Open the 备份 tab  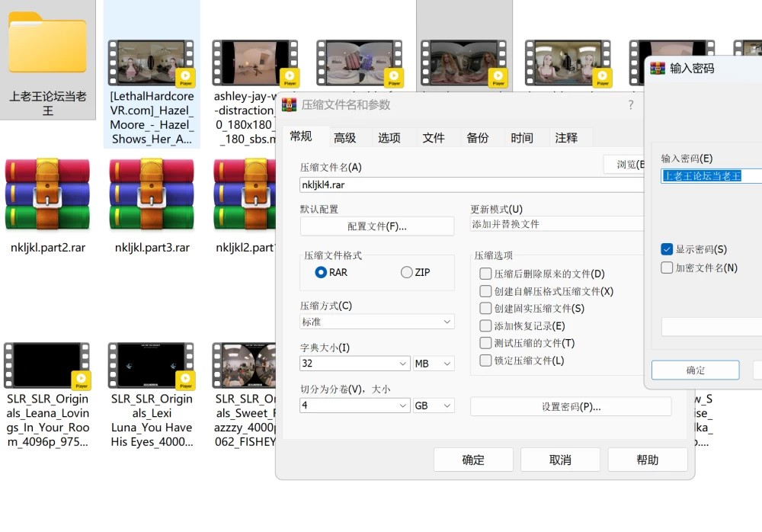478,138
